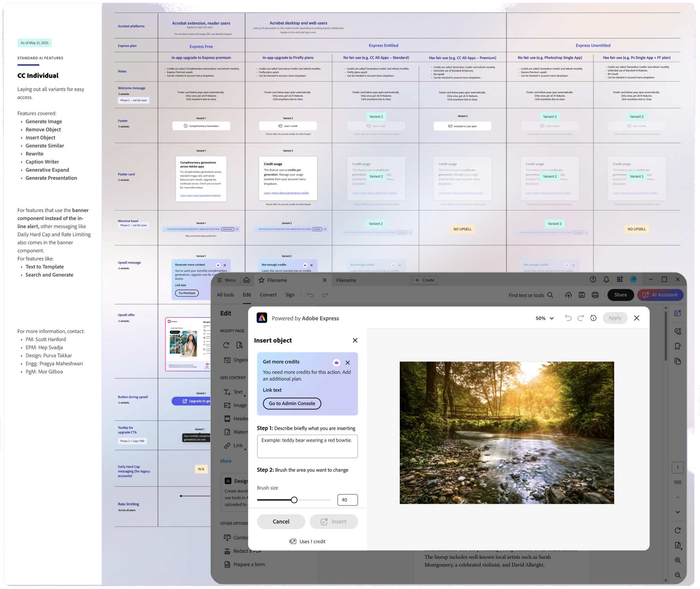
Task: Click the Save disk icon
Action: click(582, 295)
